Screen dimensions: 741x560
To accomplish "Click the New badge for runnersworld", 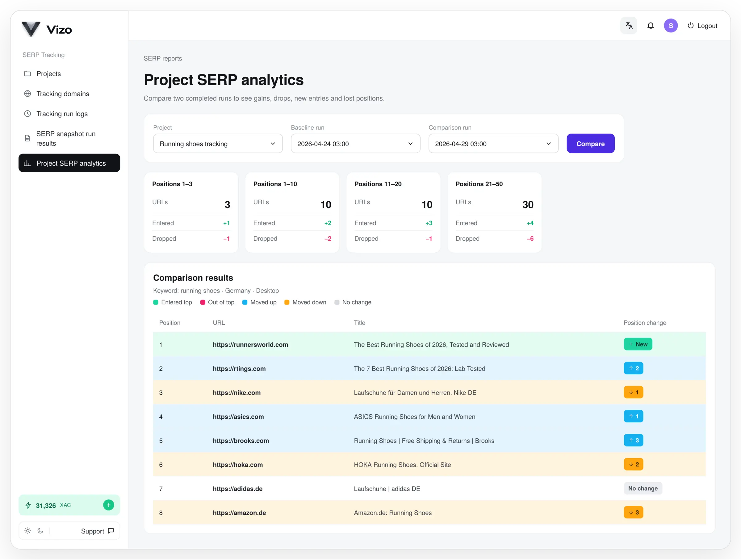I will tap(638, 344).
